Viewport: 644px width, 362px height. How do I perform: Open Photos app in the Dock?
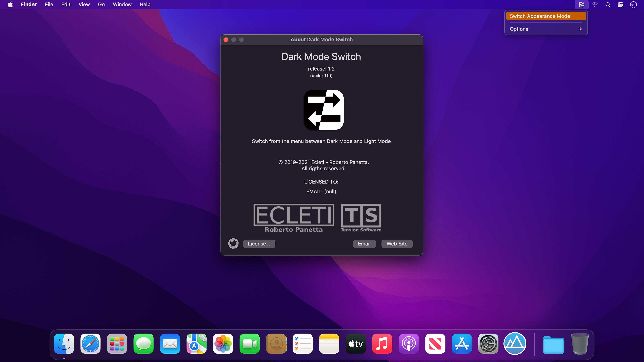[x=223, y=344]
